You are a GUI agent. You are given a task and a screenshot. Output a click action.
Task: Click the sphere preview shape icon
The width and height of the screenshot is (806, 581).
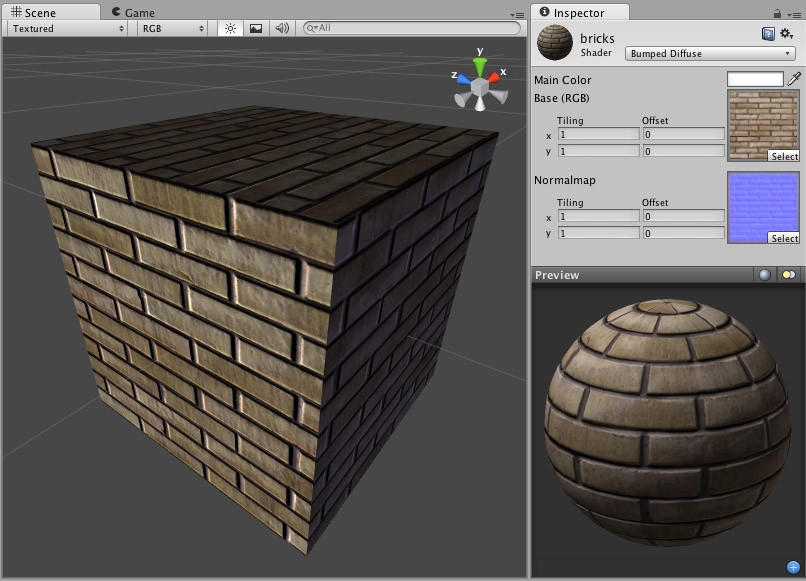[765, 275]
